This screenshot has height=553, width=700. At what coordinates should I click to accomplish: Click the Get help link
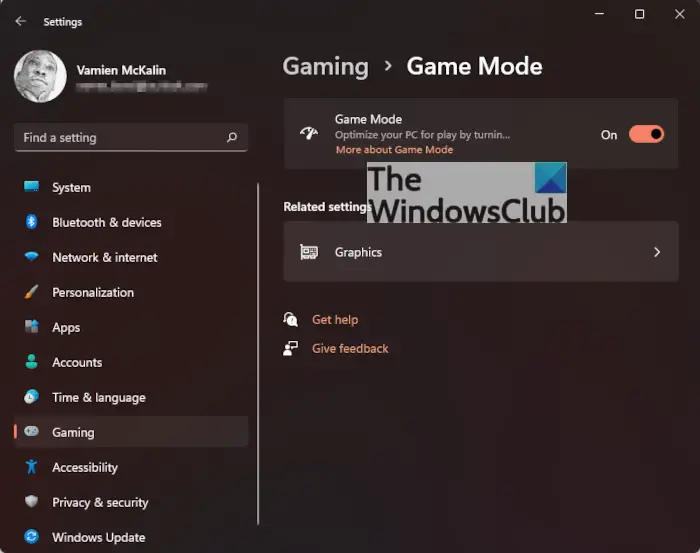[335, 320]
